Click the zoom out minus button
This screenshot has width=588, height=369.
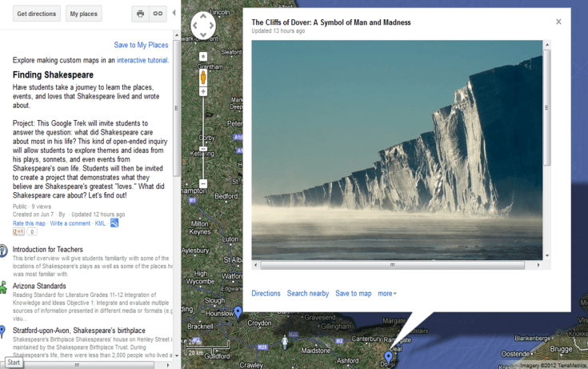[x=203, y=183]
